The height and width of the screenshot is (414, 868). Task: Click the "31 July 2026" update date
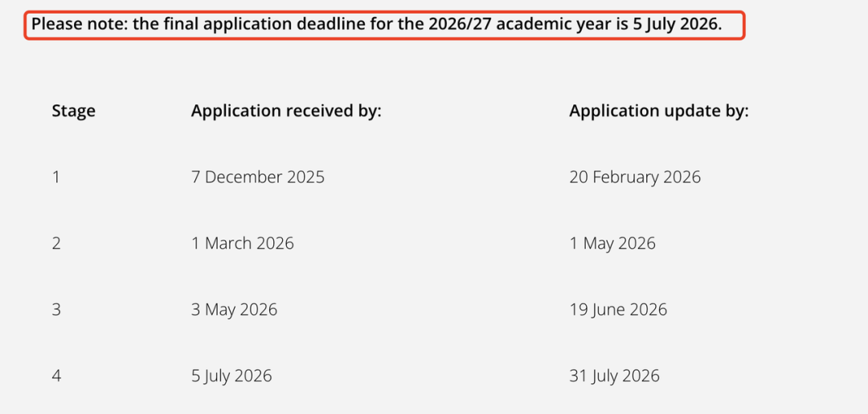click(x=614, y=375)
